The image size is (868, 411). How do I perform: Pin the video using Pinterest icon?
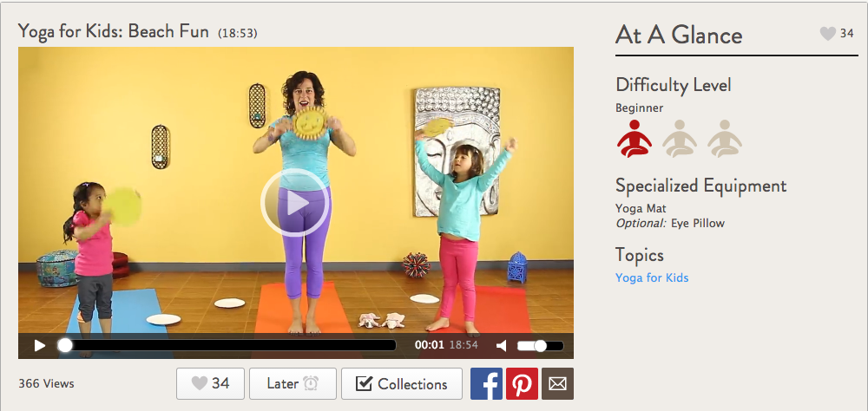pyautogui.click(x=522, y=384)
